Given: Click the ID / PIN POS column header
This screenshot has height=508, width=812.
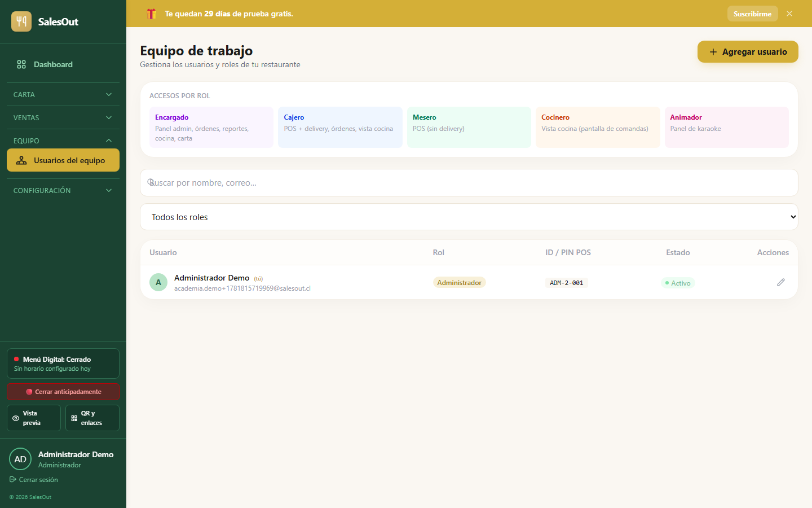Looking at the screenshot, I should coord(568,252).
